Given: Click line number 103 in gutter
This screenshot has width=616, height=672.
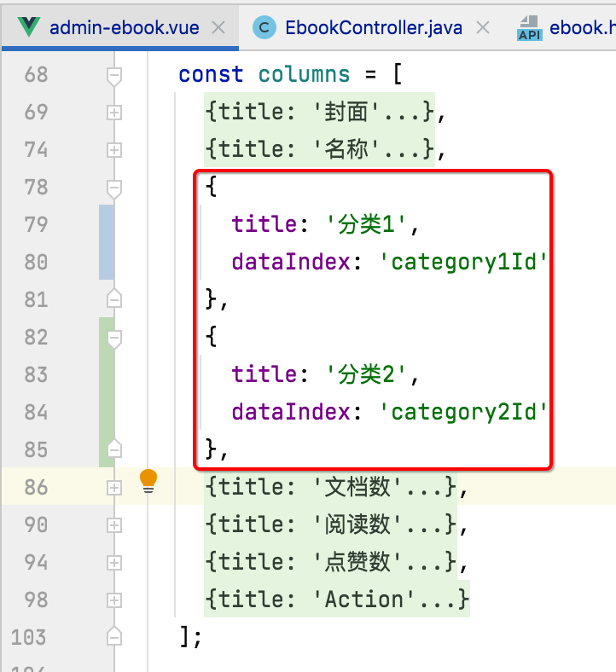Looking at the screenshot, I should point(28,637).
